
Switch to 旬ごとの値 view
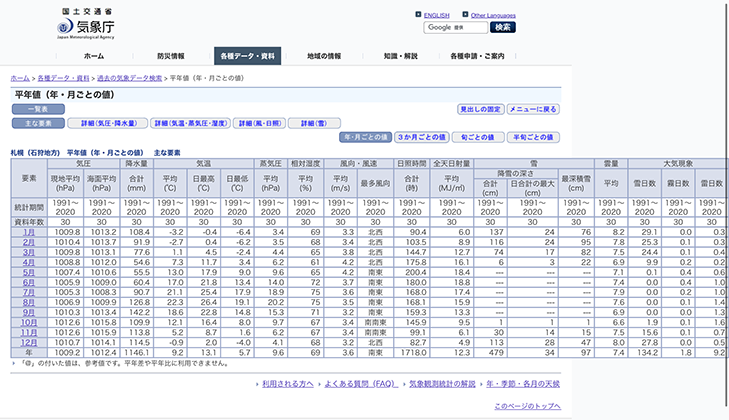tap(476, 137)
